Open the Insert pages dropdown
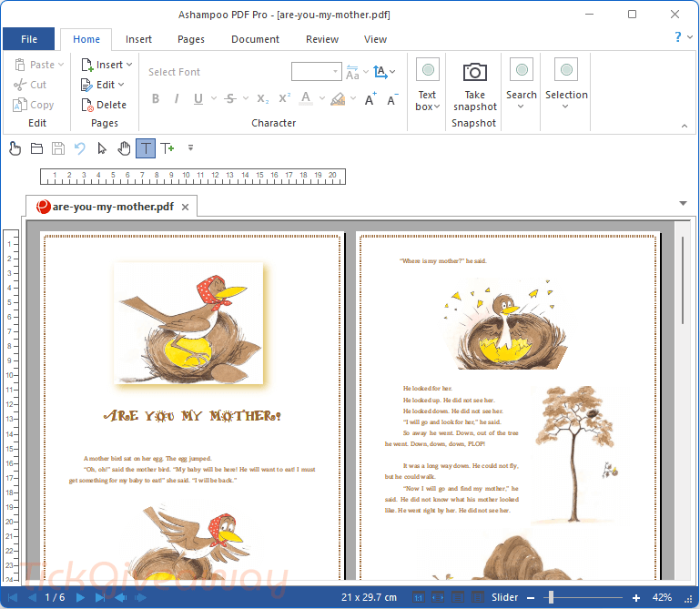The height and width of the screenshot is (609, 700). [x=107, y=65]
